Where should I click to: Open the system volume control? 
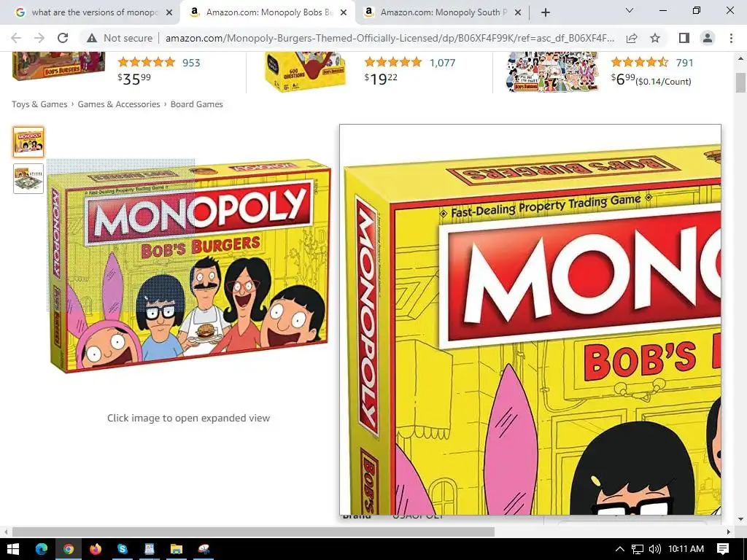pos(654,549)
